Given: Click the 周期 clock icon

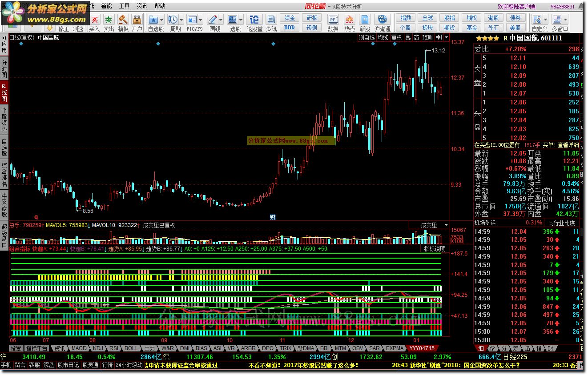Looking at the screenshot, I should coord(173,20).
